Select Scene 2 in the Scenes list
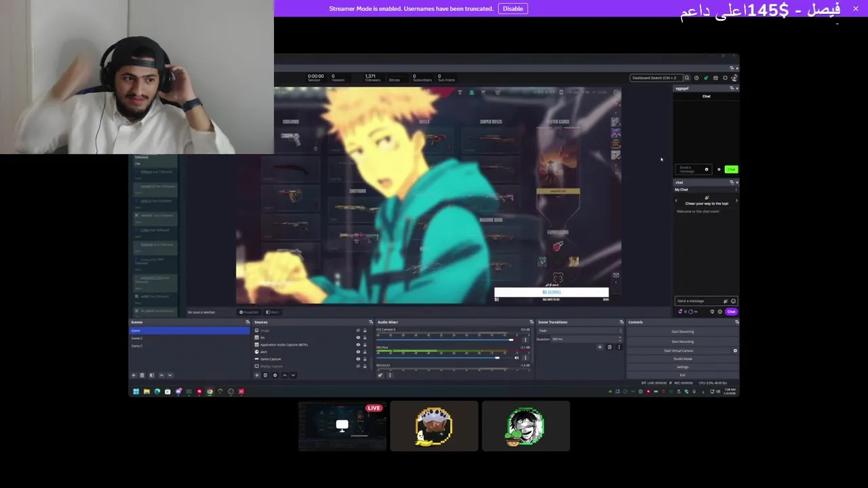The height and width of the screenshot is (488, 868). [x=190, y=338]
